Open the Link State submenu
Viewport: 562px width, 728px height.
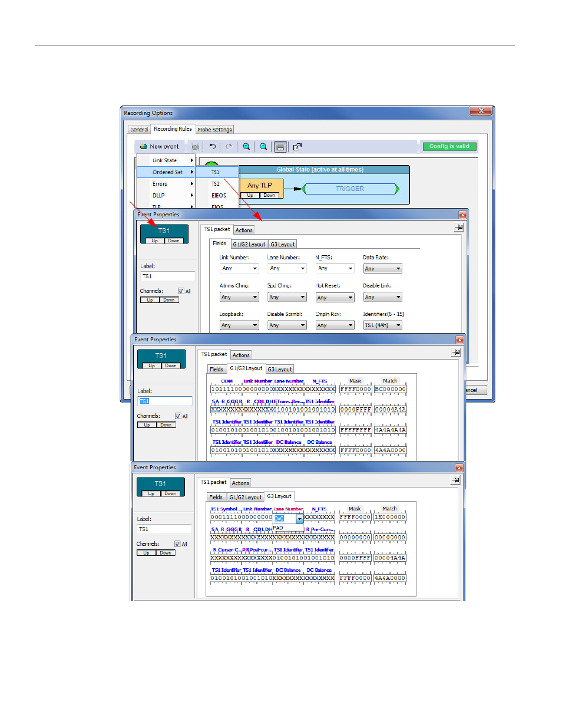pos(166,160)
